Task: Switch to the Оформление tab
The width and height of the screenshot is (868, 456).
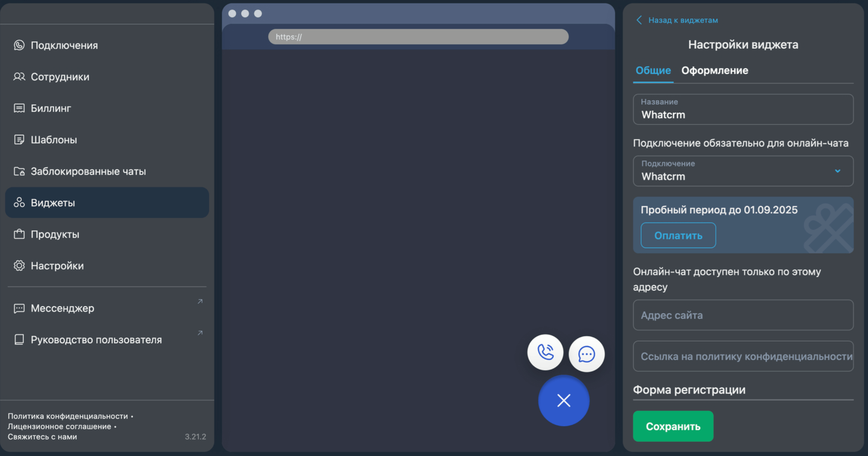Action: click(714, 71)
